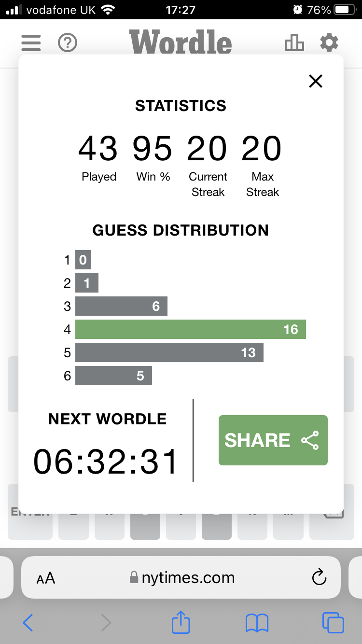This screenshot has width=362, height=644.
Task: Open the settings gear icon
Action: (x=329, y=43)
